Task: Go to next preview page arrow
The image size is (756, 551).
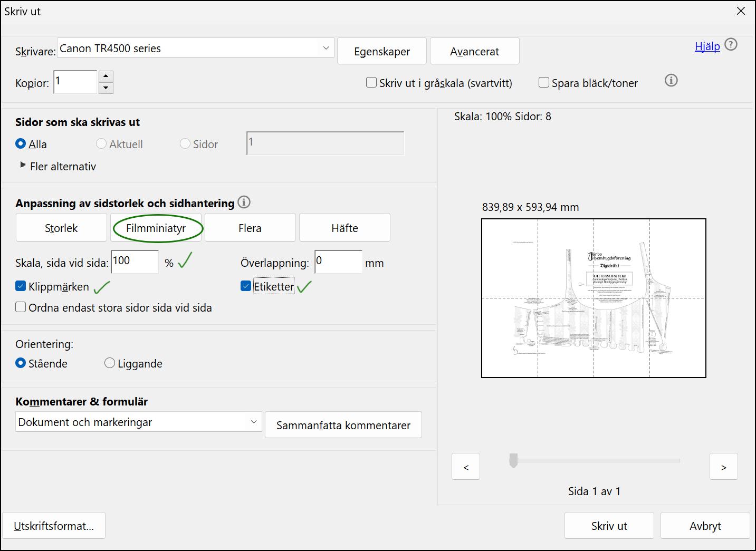Action: [723, 467]
